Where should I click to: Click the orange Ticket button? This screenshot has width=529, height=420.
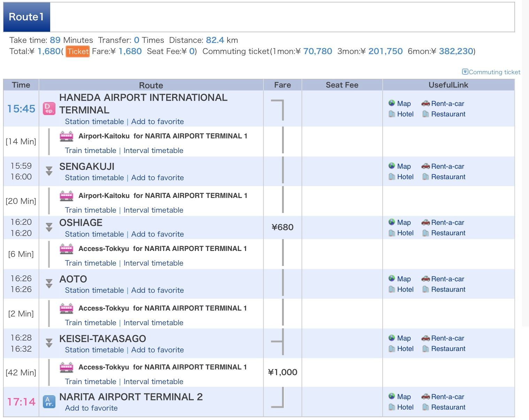78,52
